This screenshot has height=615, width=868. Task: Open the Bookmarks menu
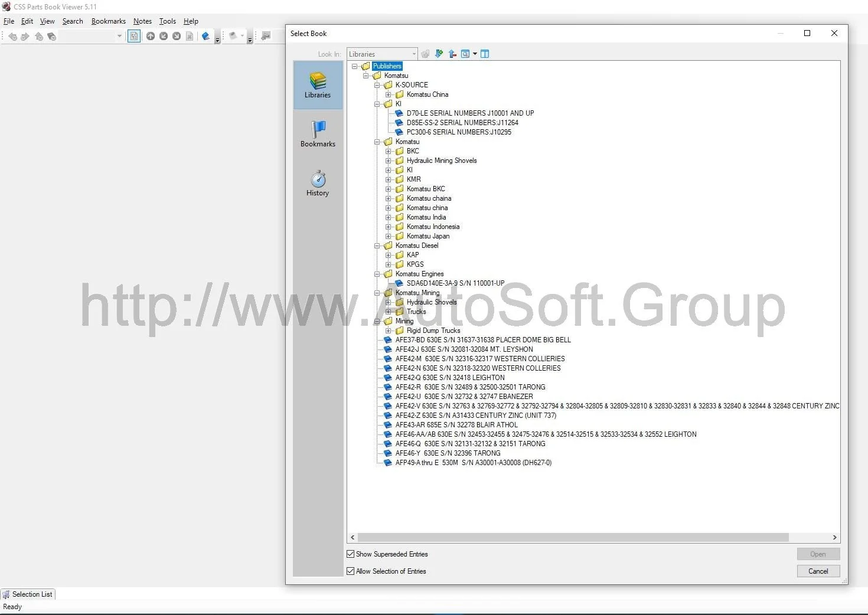[108, 21]
